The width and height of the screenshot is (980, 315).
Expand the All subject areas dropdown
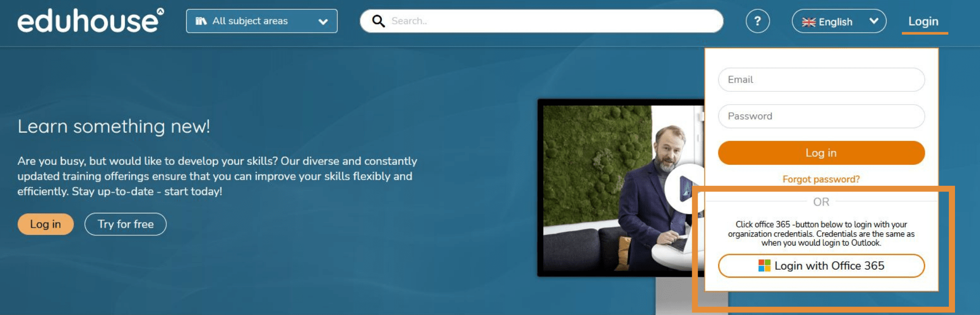(262, 21)
